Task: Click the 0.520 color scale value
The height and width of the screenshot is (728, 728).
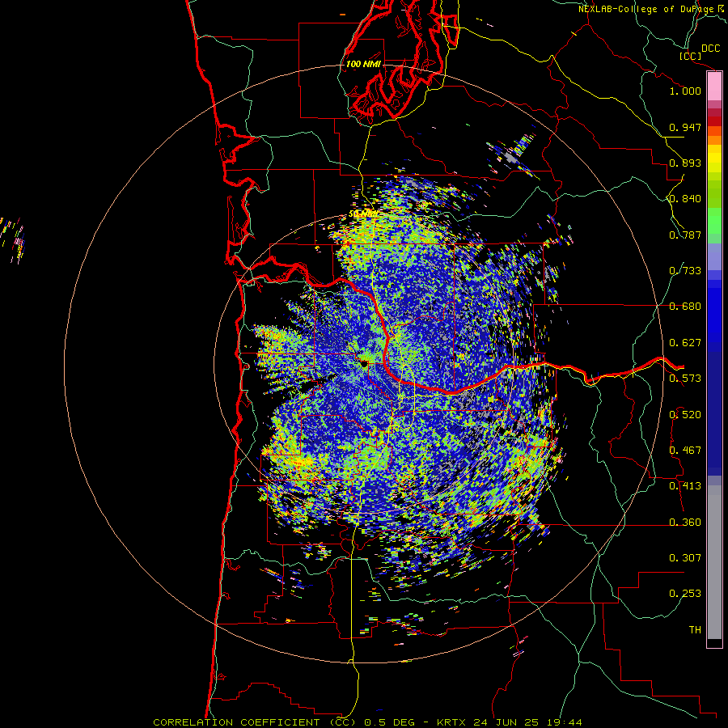Action: pos(685,415)
